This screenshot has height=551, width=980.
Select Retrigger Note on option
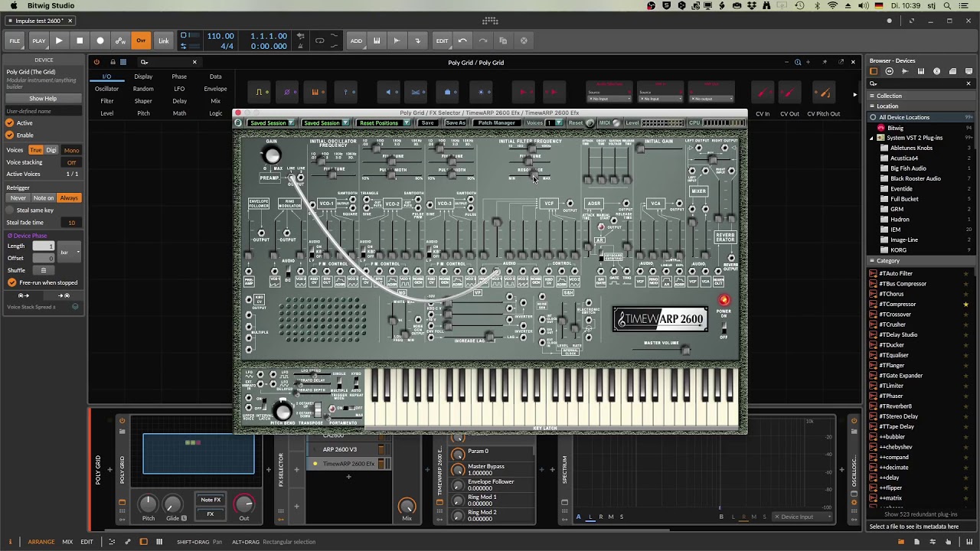(44, 198)
